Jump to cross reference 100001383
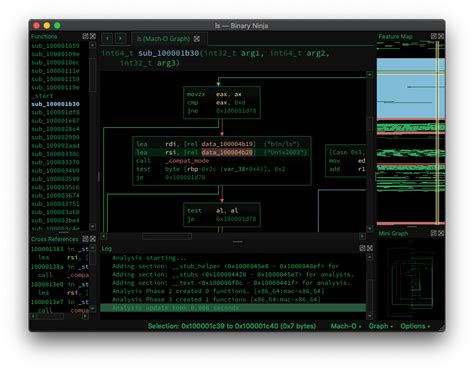The image size is (474, 370). pos(47,249)
